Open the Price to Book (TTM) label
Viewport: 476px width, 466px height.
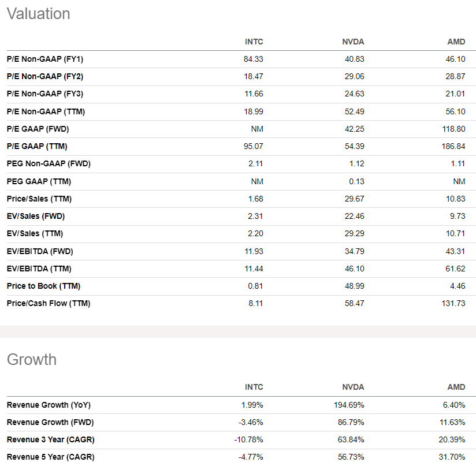coord(43,286)
